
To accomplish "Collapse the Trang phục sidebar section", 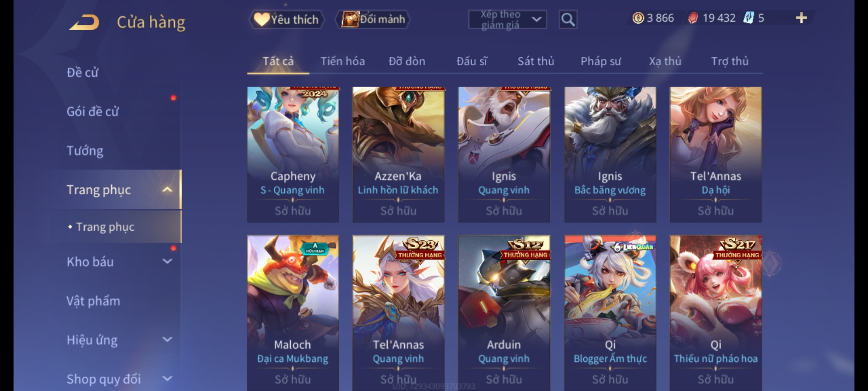I will pyautogui.click(x=167, y=189).
